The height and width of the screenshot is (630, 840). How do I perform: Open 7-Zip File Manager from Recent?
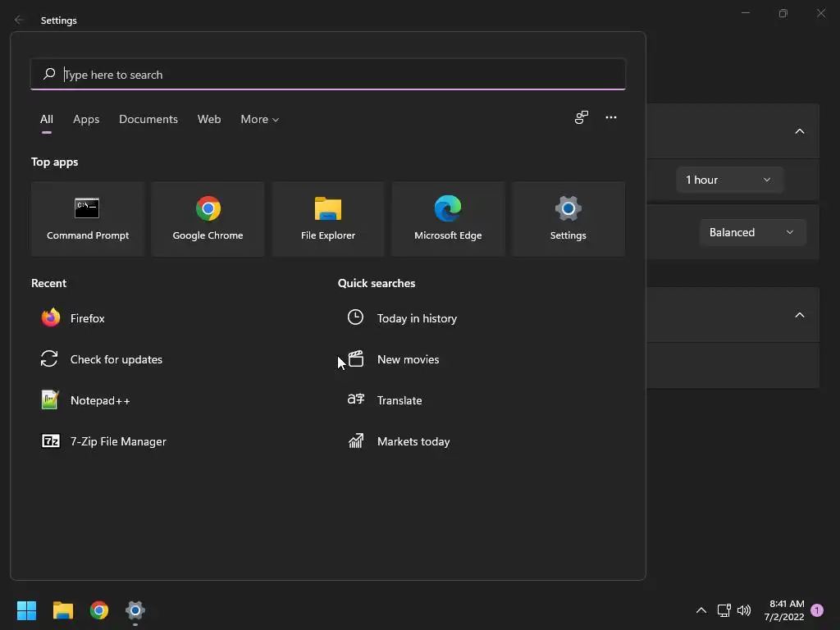pos(104,441)
